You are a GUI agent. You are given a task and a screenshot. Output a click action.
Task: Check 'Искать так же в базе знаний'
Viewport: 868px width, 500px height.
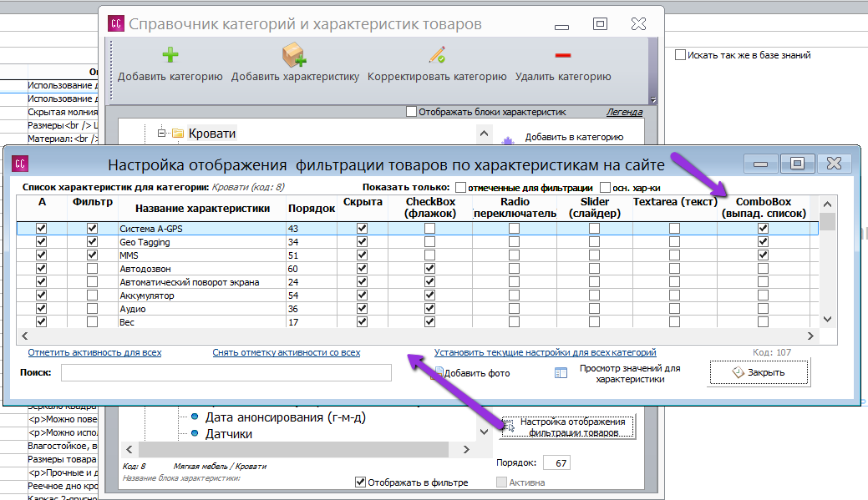[680, 55]
